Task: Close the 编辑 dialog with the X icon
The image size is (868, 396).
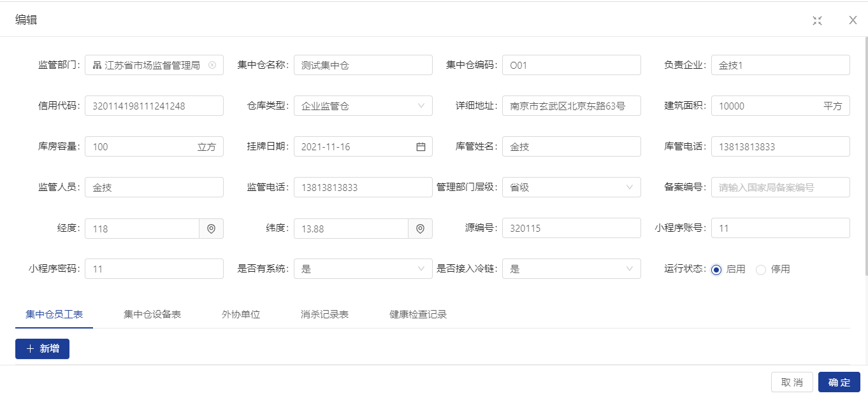Action: point(853,20)
